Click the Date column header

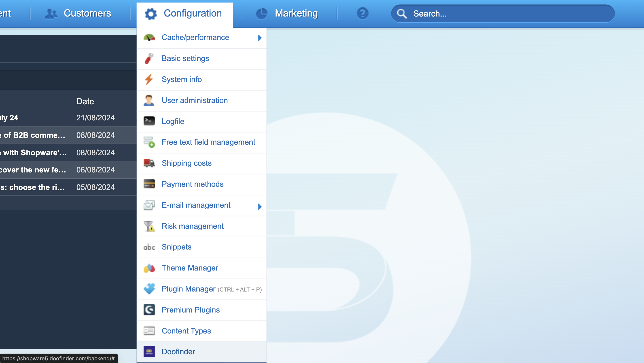(85, 101)
